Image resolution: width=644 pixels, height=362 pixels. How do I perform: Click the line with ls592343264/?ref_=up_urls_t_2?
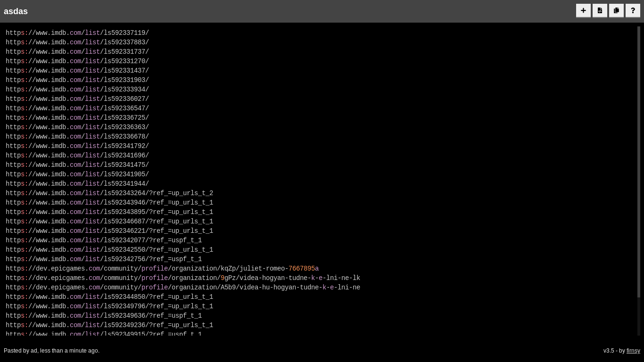[x=109, y=193]
